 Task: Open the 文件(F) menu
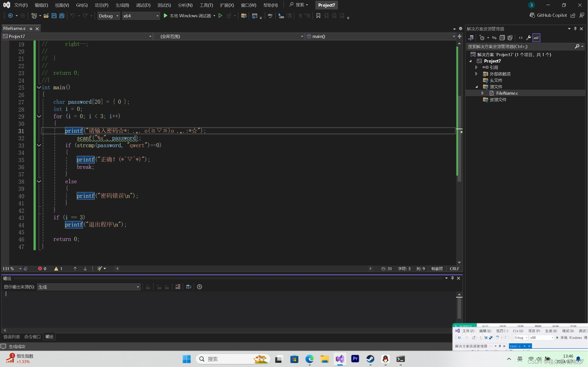[x=21, y=5]
